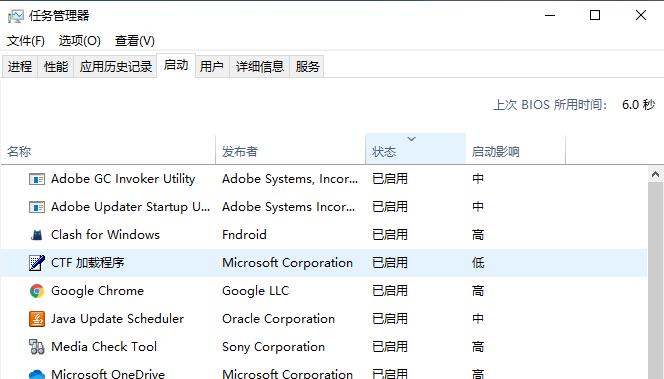Click the Microsoft OneDrive cloud icon
The height and width of the screenshot is (379, 664).
[37, 374]
